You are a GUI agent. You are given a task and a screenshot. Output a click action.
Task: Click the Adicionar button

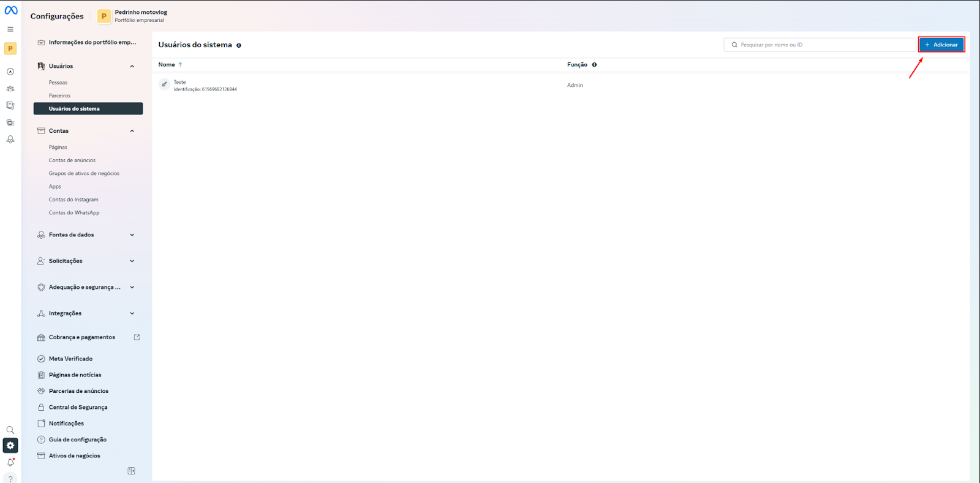click(941, 45)
